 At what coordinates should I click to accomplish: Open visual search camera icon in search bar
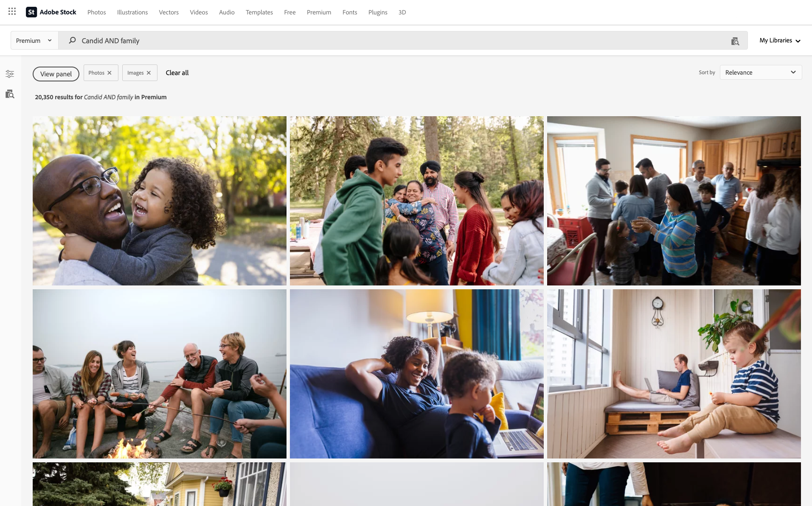pos(735,41)
